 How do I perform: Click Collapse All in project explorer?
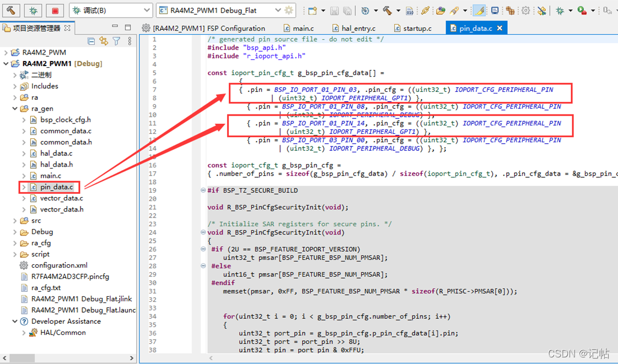[x=91, y=41]
